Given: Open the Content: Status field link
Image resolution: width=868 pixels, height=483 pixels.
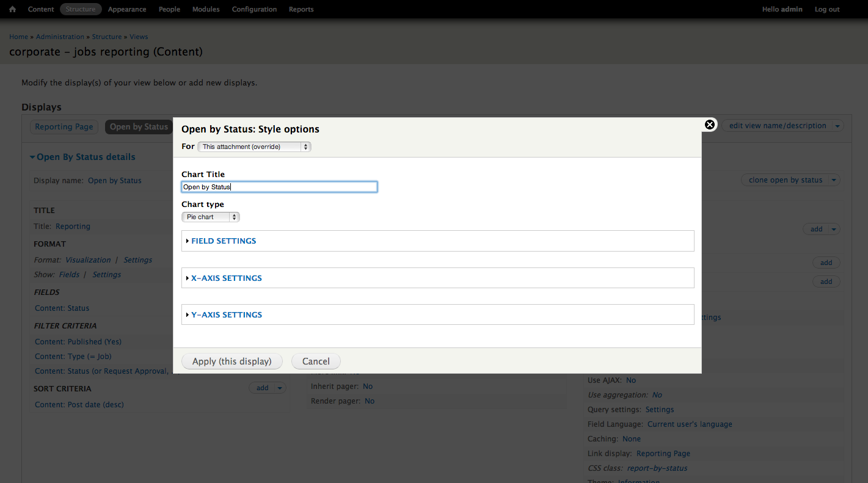Looking at the screenshot, I should (62, 308).
